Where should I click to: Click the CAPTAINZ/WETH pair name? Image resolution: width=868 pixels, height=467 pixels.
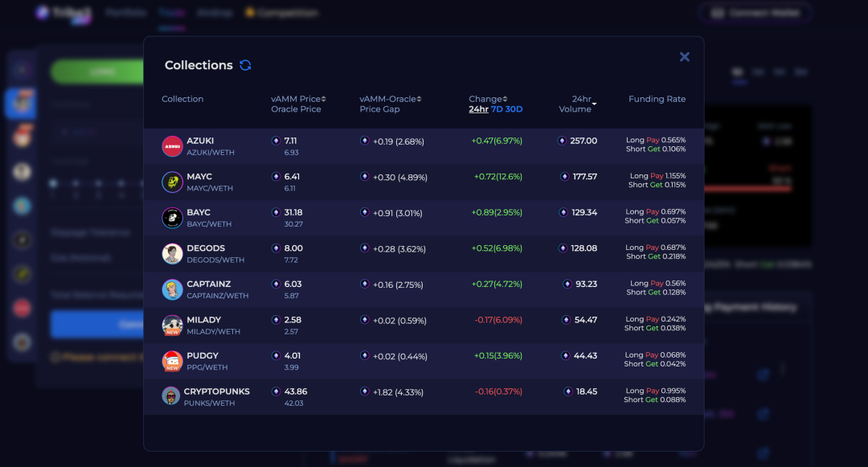tap(218, 296)
